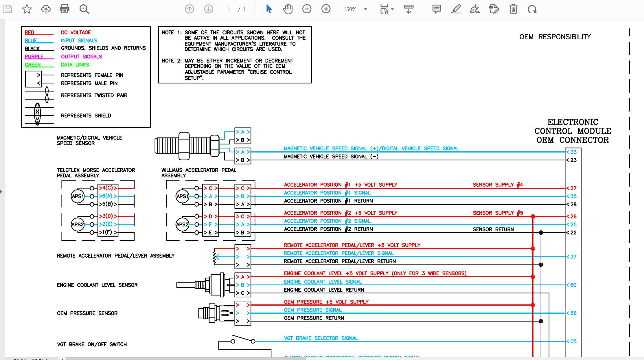Click connector pin 27 label
644x360 pixels.
pyautogui.click(x=572, y=188)
